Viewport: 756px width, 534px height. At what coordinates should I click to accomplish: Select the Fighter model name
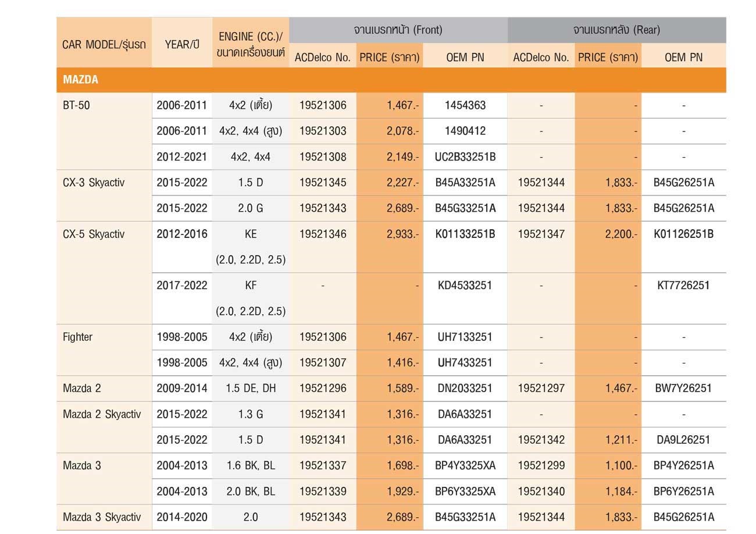[x=77, y=337]
